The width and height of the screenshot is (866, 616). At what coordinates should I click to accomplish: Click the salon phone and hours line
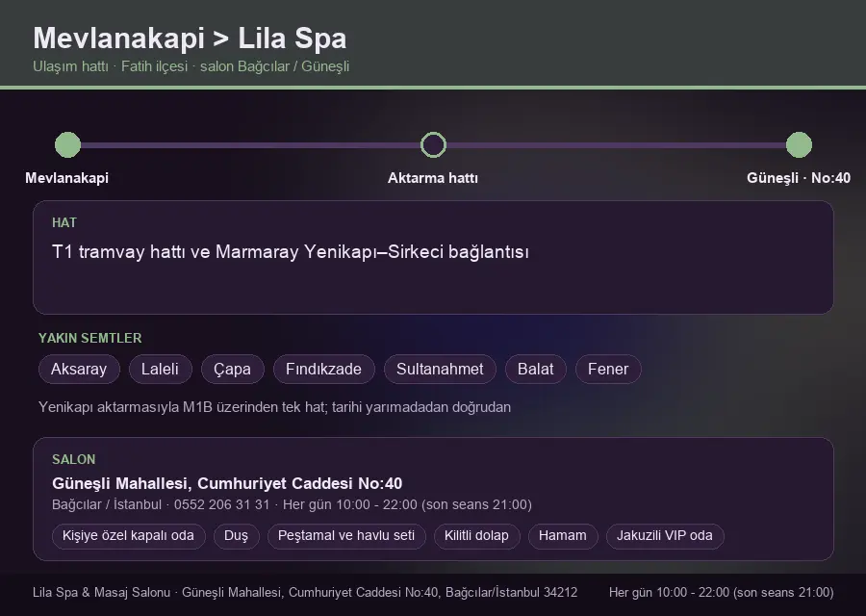tap(292, 504)
